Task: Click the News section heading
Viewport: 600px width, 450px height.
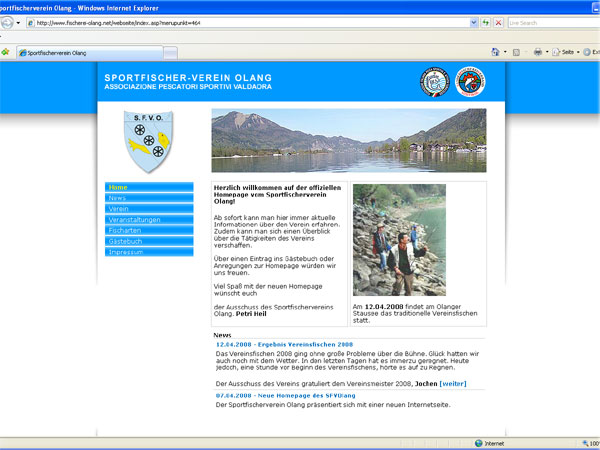Action: pos(222,335)
